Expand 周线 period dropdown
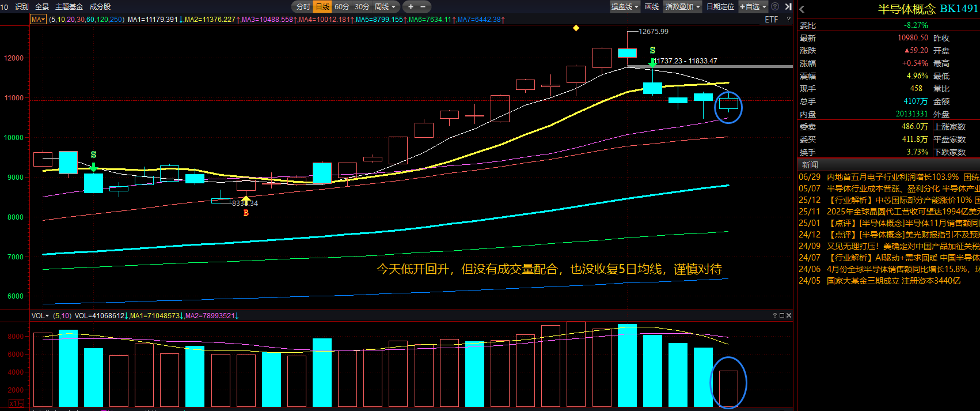 [x=385, y=6]
